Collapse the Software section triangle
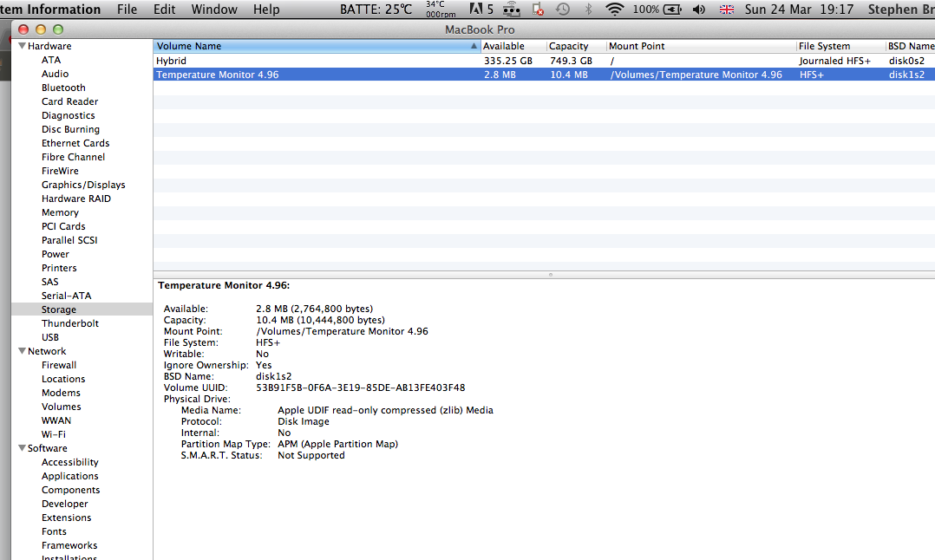This screenshot has height=560, width=935. coord(22,448)
